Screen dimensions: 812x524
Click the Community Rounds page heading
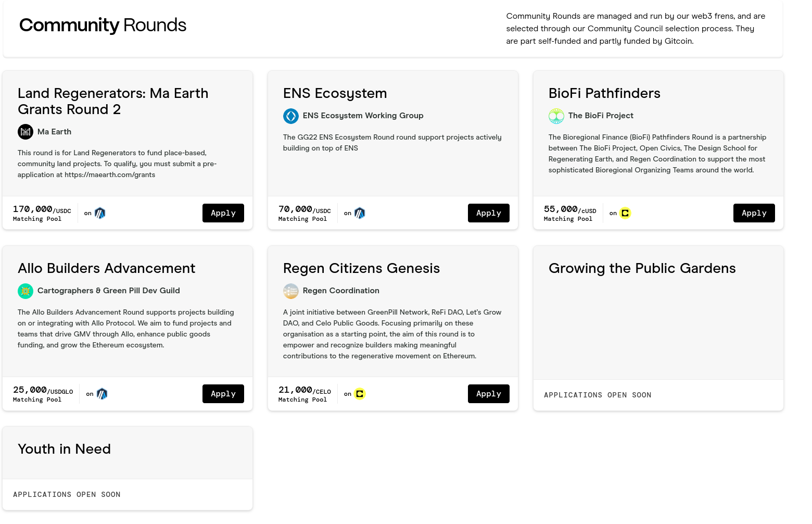click(x=103, y=25)
